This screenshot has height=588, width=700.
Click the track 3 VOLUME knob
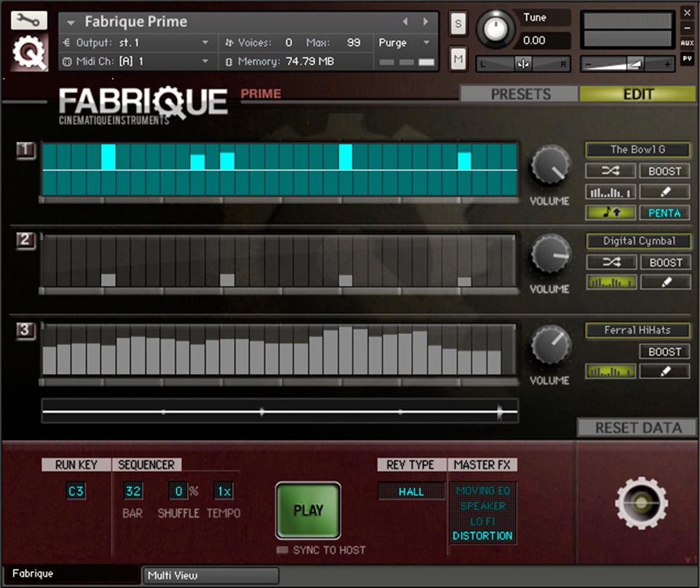549,345
